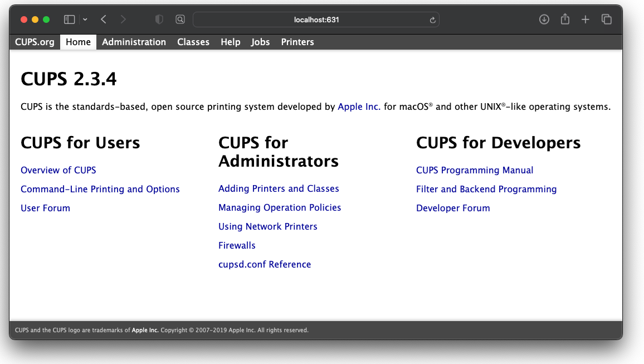Show tab overview icon

coord(607,20)
